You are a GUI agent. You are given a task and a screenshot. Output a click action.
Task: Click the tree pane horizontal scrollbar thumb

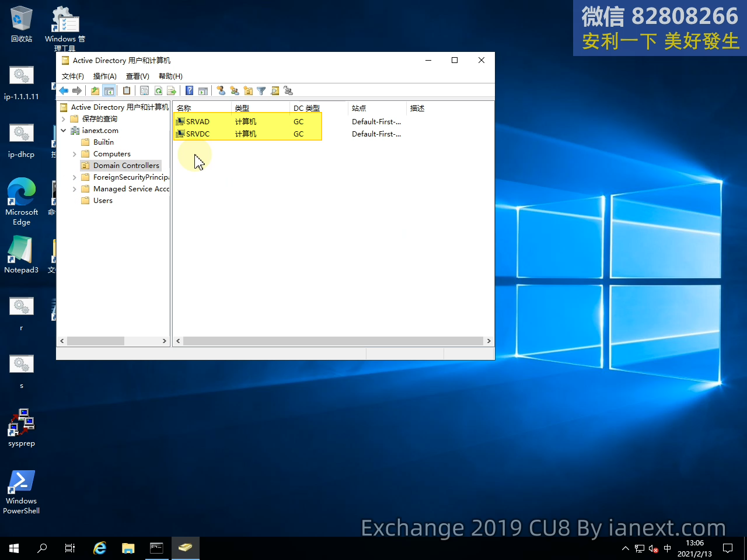(x=95, y=341)
